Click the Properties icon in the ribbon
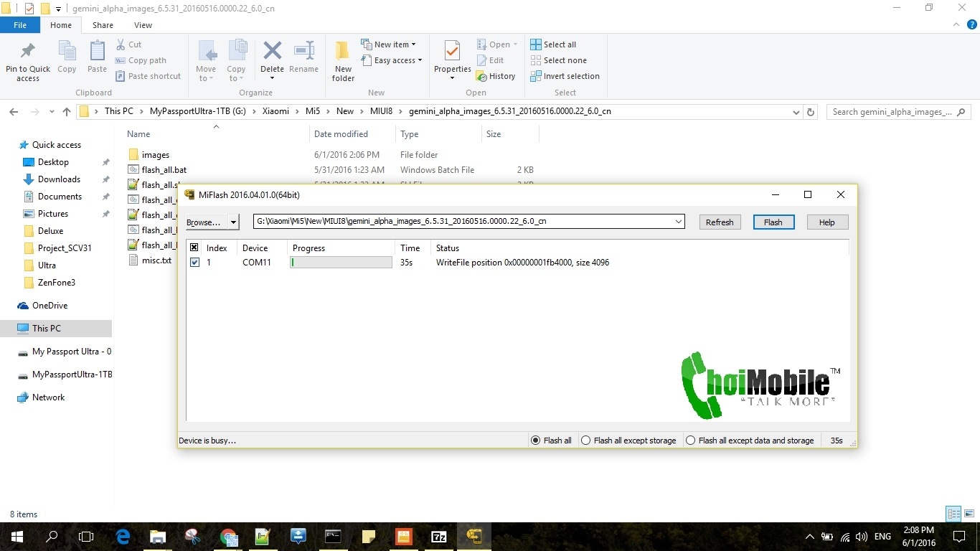 452,51
